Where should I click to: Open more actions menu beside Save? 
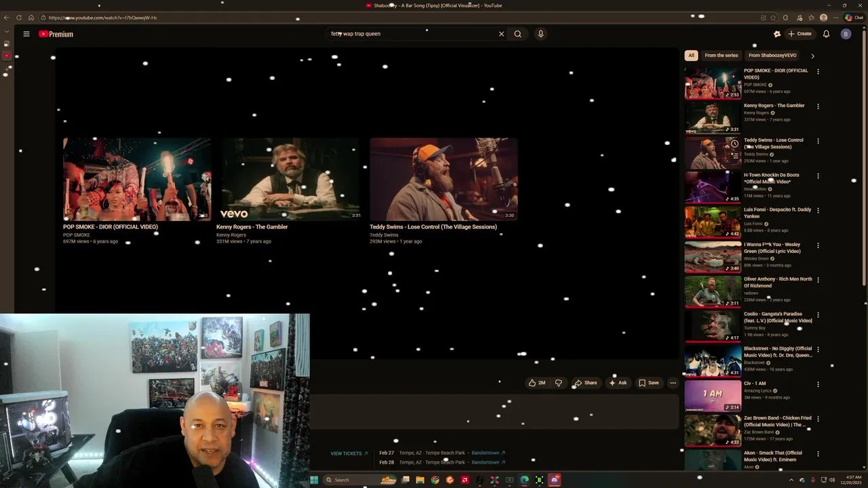pos(673,383)
